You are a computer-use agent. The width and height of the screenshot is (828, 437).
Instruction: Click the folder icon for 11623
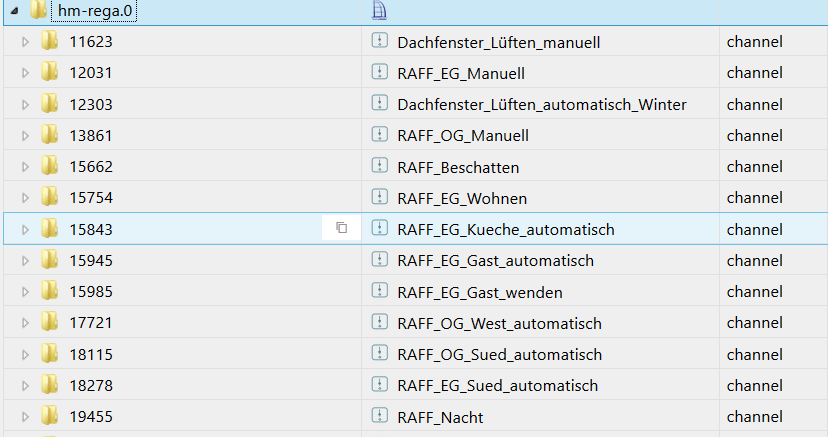point(49,42)
